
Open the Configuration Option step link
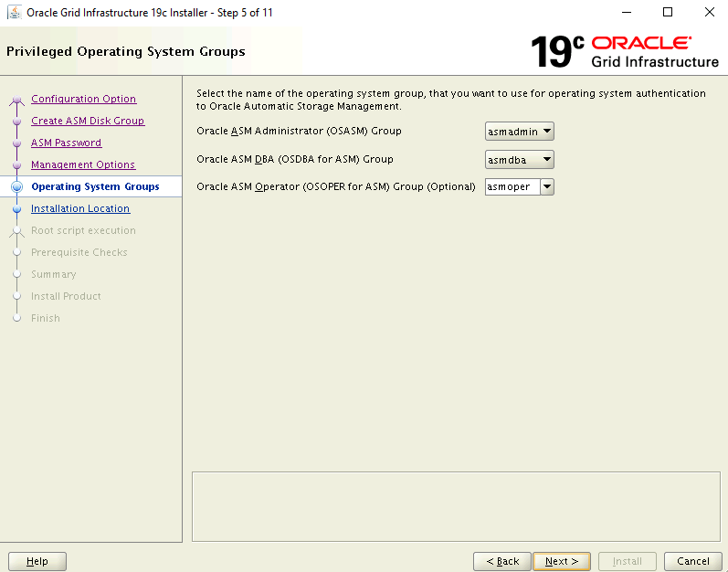coord(83,99)
